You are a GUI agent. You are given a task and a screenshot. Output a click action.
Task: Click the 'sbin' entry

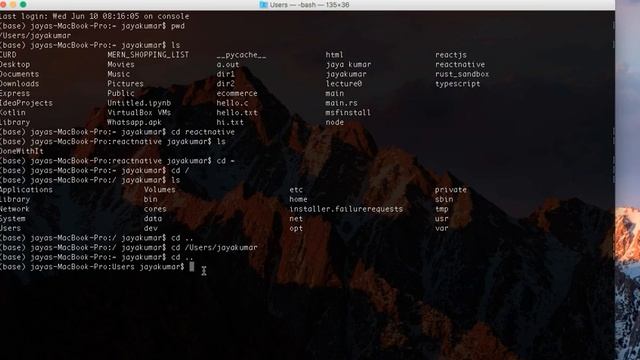coord(444,200)
